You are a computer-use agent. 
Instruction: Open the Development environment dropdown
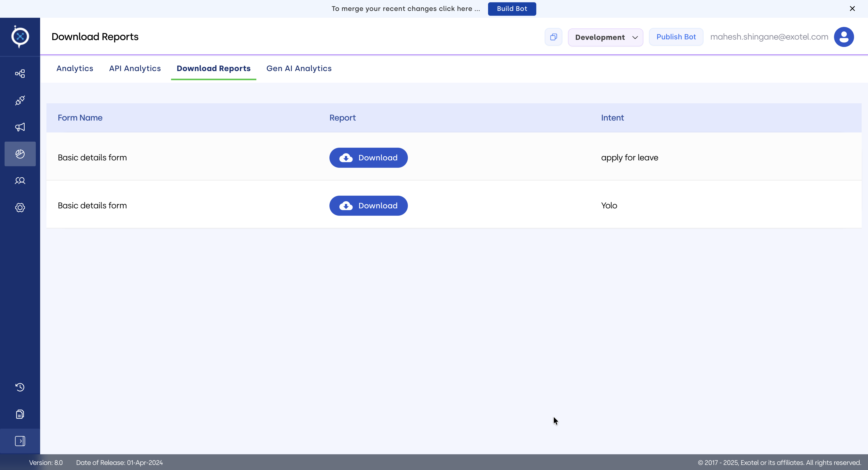point(605,37)
